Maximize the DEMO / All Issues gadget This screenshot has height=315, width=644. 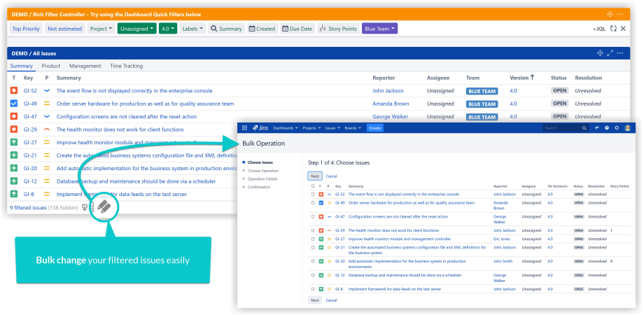coord(610,53)
